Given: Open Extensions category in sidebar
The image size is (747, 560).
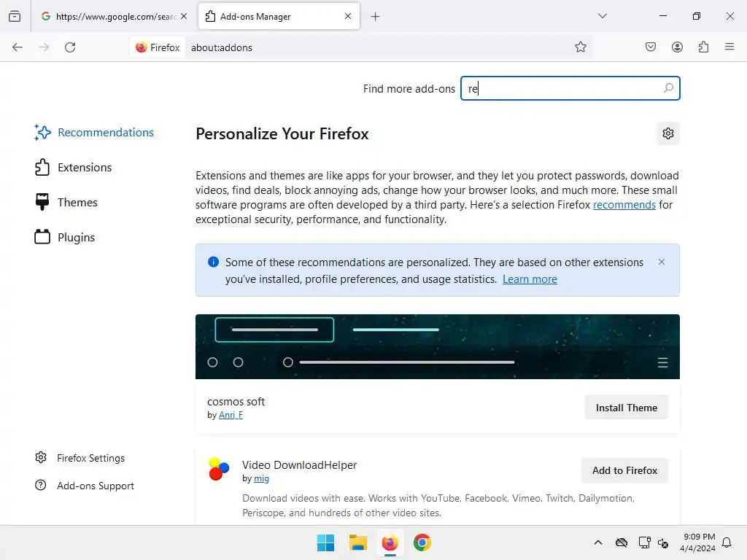Looking at the screenshot, I should click(74, 168).
